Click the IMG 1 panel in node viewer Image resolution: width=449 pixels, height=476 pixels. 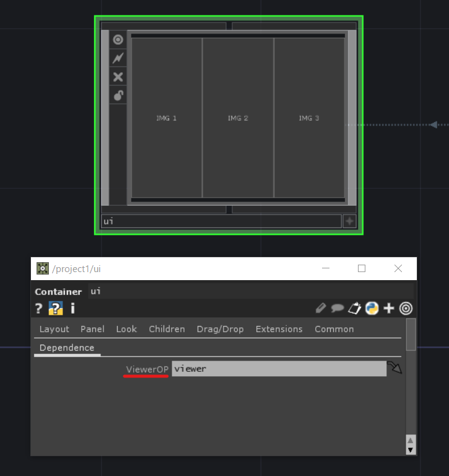click(x=167, y=118)
